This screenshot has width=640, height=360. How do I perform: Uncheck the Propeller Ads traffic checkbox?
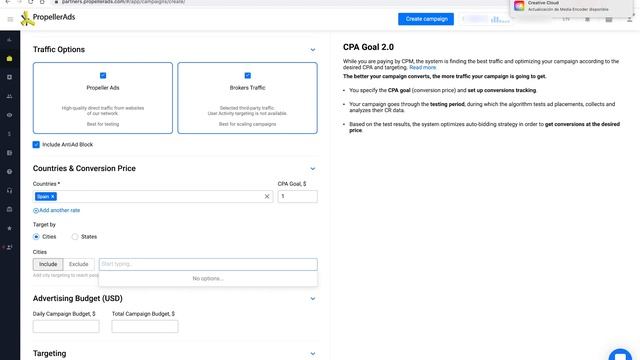tap(103, 76)
